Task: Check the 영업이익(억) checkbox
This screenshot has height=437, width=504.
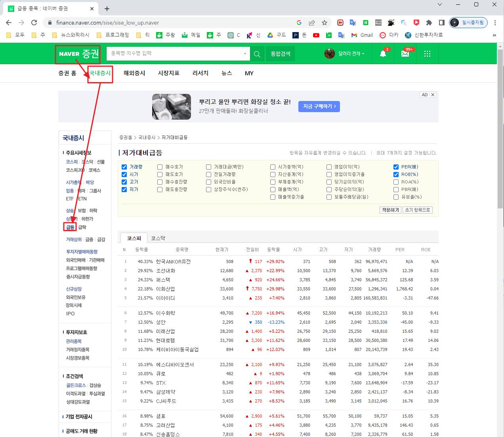Action: 329,167
